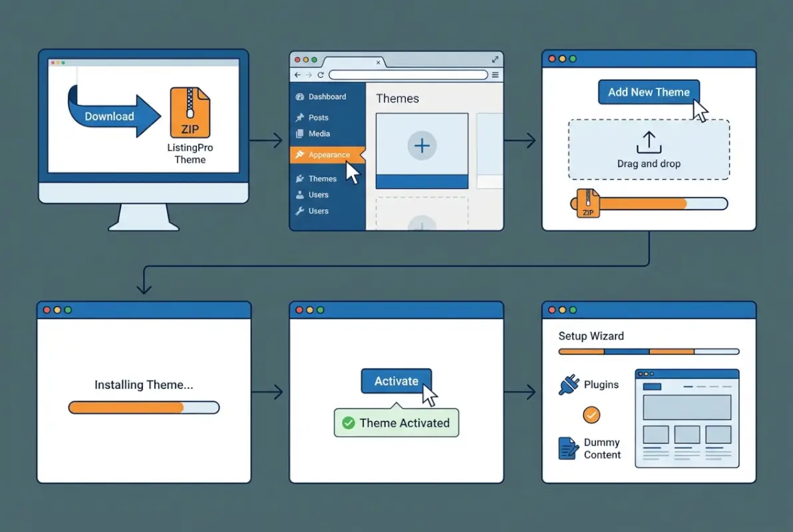The image size is (793, 532).
Task: Click the orange ZIP file icon
Action: coord(190,112)
